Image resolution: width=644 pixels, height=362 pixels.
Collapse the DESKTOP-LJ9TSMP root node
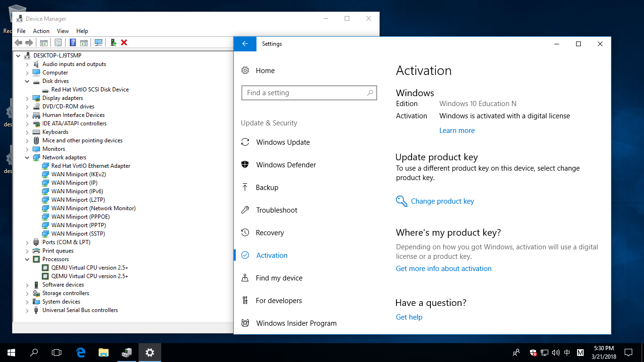[18, 56]
